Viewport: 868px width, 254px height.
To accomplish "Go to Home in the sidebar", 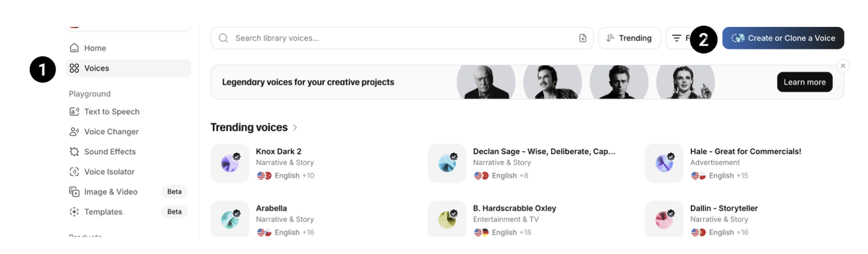I will tap(95, 48).
